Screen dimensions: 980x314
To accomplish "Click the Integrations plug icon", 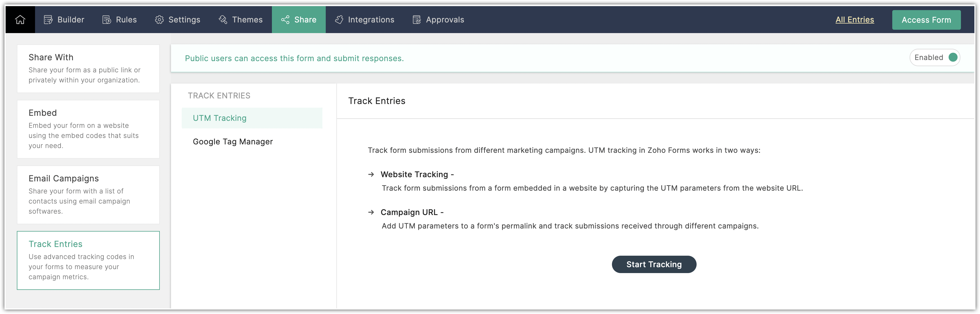I will 339,20.
